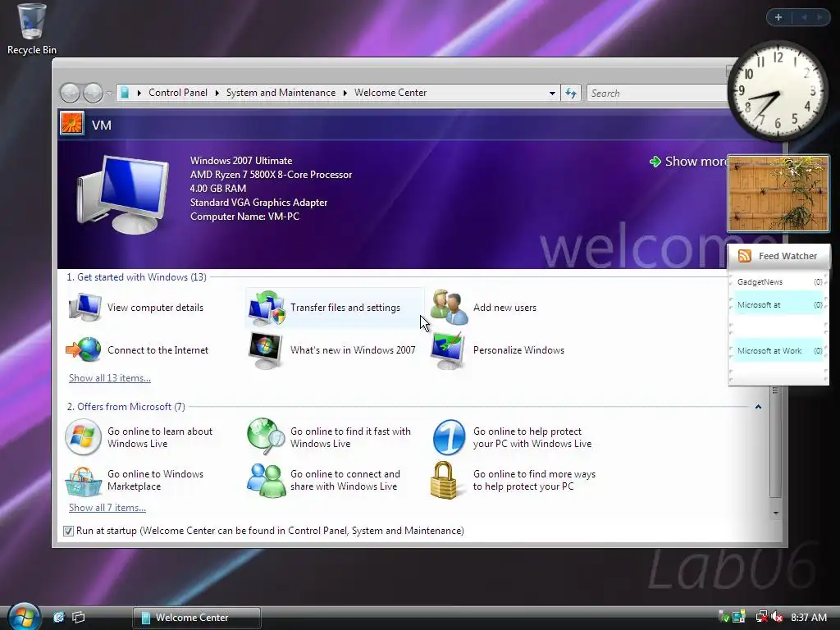Click the Windows Marketplace basket icon

[84, 481]
